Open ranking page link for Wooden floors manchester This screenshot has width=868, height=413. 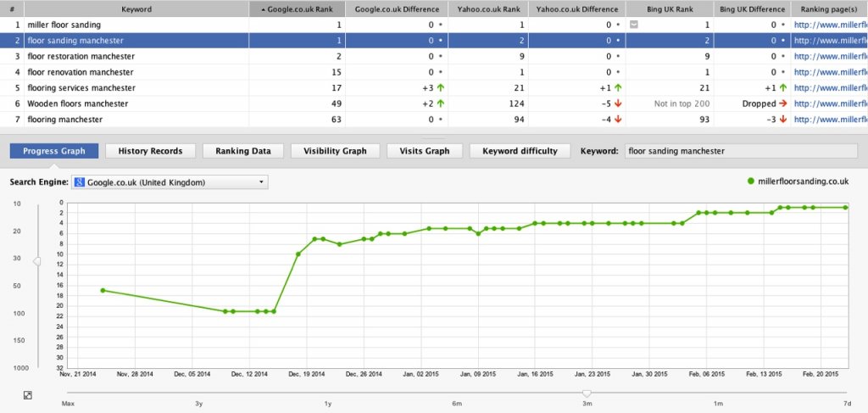pyautogui.click(x=831, y=103)
